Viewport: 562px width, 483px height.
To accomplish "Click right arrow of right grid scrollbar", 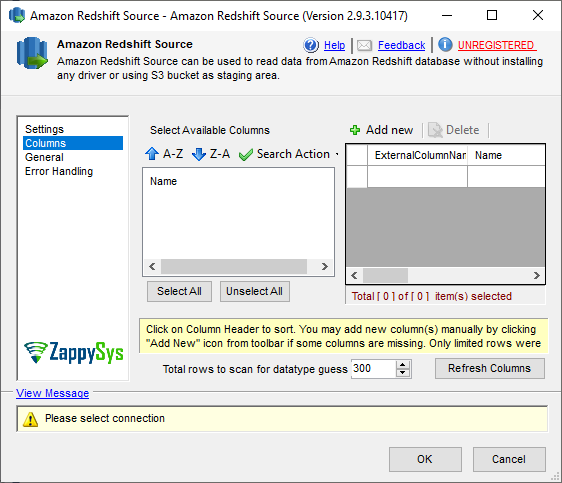I will 537,275.
